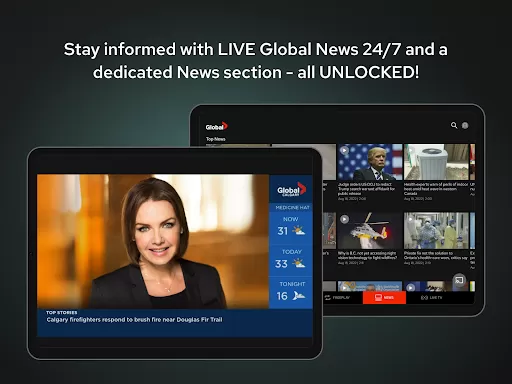Open health experts heat wave headline
The width and height of the screenshot is (512, 384).
pos(436,189)
